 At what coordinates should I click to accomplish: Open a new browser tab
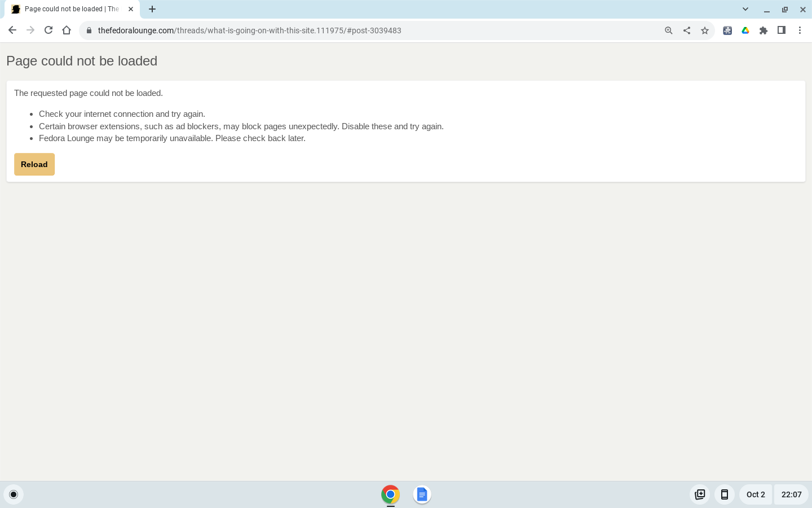coord(152,9)
